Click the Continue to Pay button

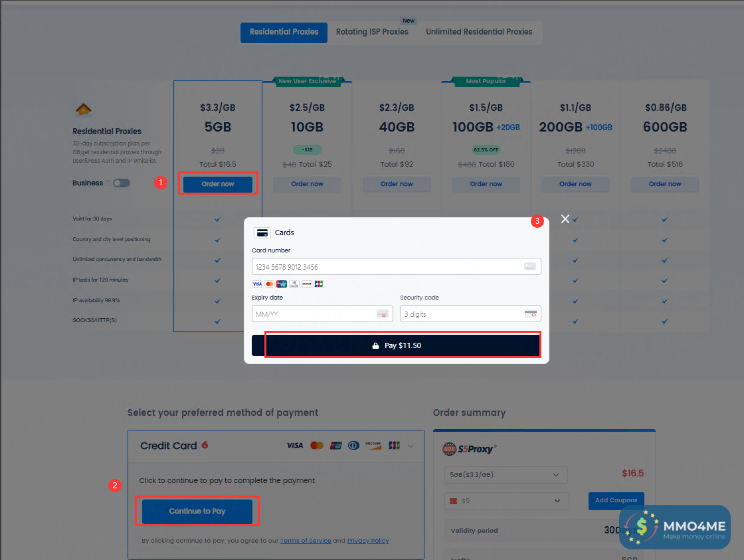coord(197,511)
